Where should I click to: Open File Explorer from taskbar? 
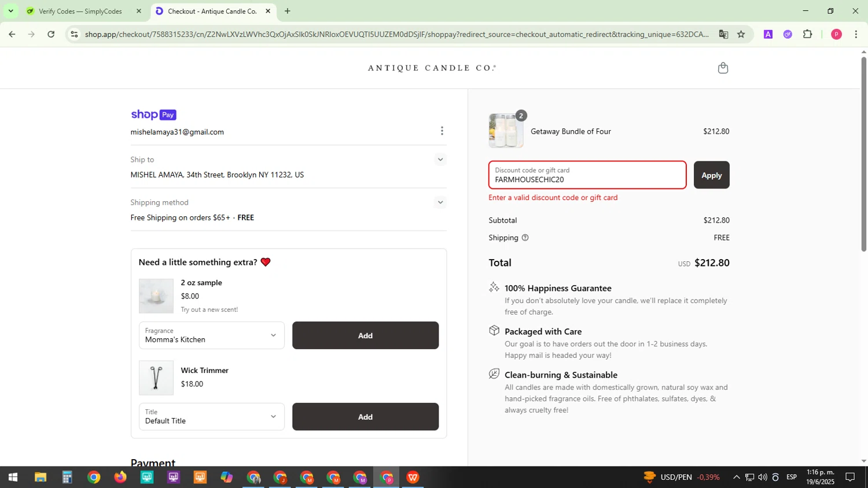(x=40, y=478)
